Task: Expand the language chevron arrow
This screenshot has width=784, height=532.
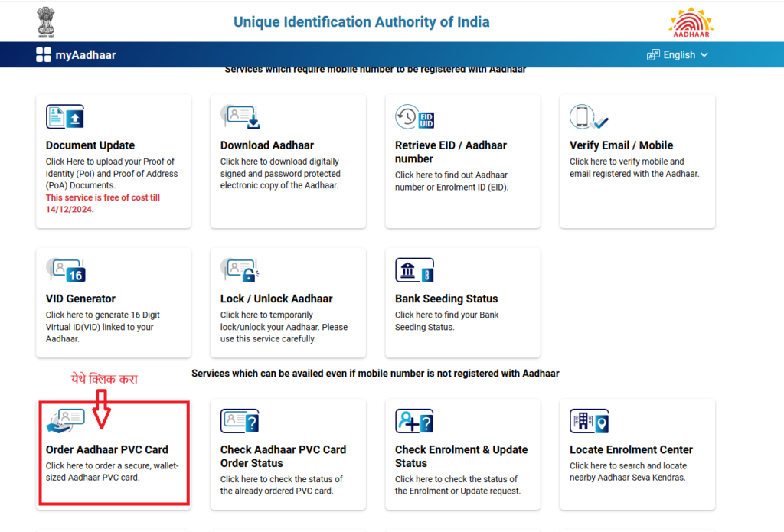Action: [x=704, y=55]
